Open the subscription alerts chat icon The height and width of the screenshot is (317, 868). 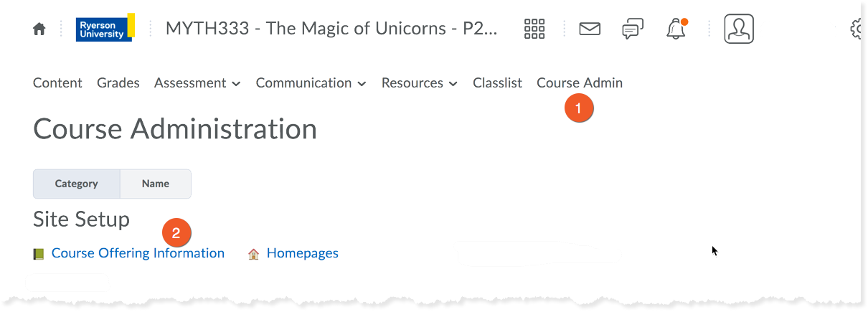(632, 29)
